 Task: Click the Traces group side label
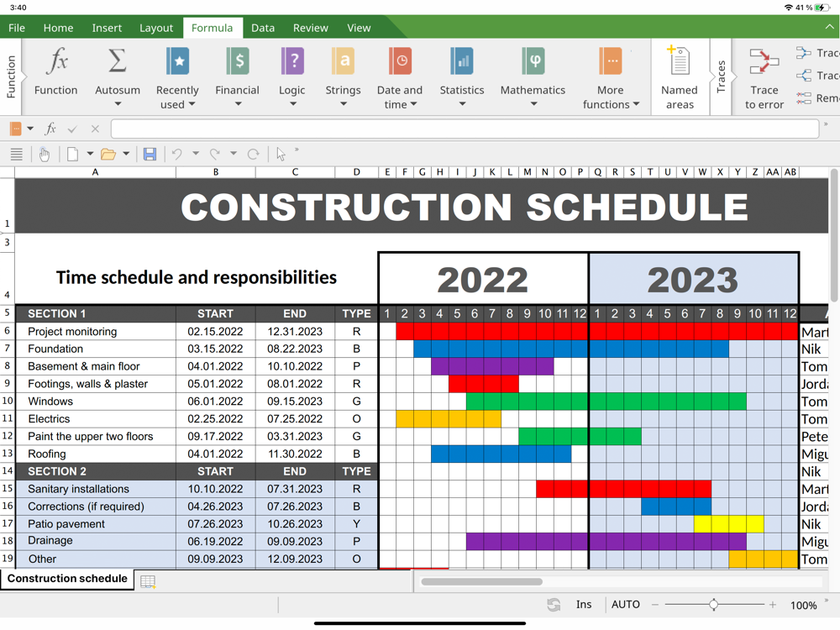click(721, 76)
